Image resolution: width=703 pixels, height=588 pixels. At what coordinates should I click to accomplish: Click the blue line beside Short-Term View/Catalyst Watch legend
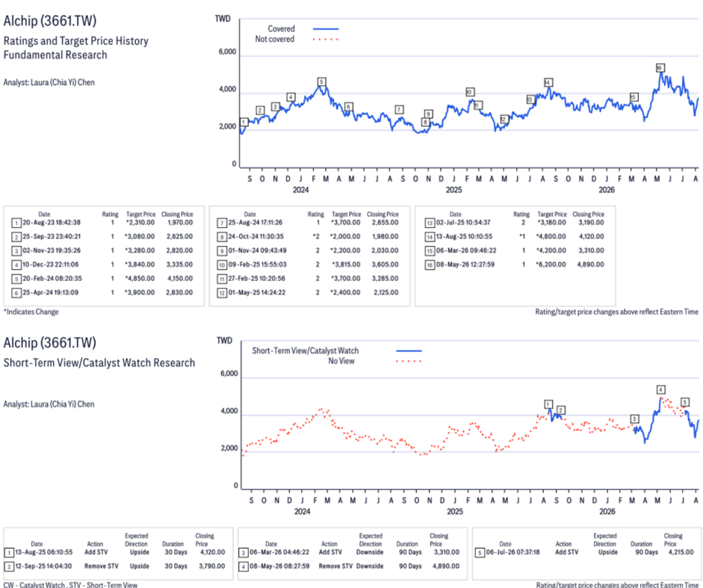pyautogui.click(x=409, y=350)
